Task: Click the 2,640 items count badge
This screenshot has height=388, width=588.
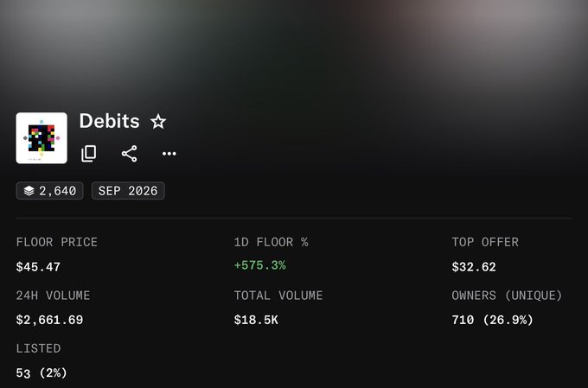Action: [x=49, y=191]
